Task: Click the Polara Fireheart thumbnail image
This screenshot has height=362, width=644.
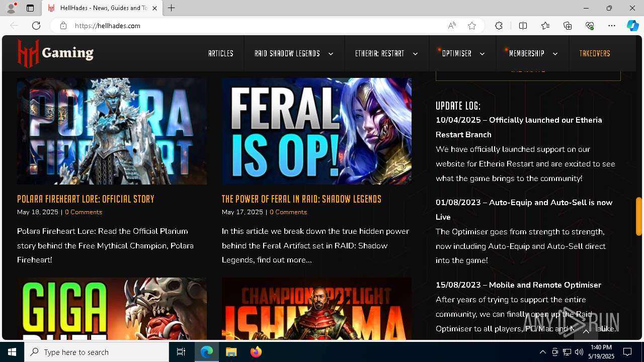Action: [112, 131]
